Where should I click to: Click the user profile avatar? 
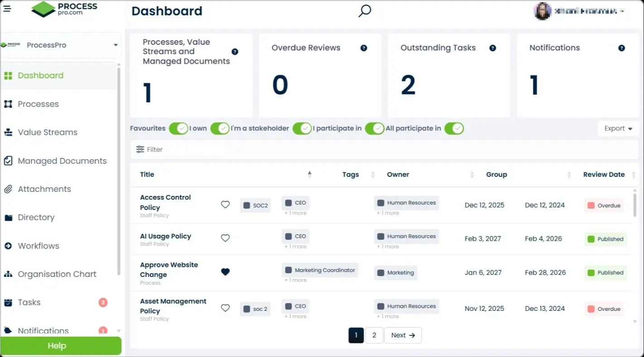coord(542,11)
